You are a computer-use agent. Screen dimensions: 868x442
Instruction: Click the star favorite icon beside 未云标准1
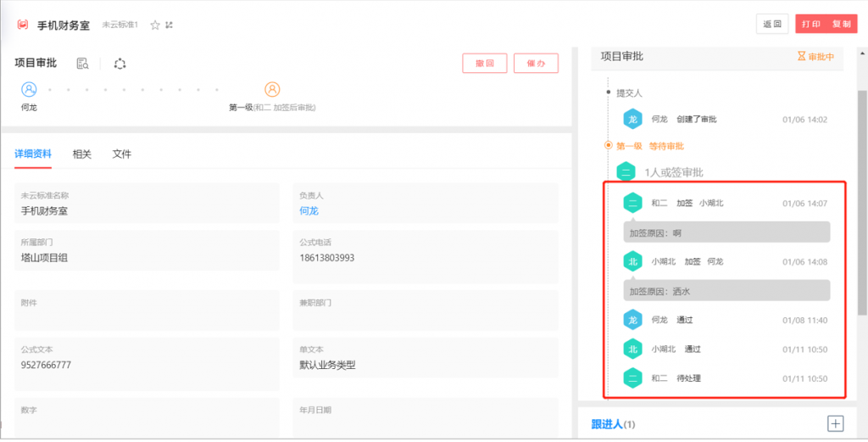point(155,25)
